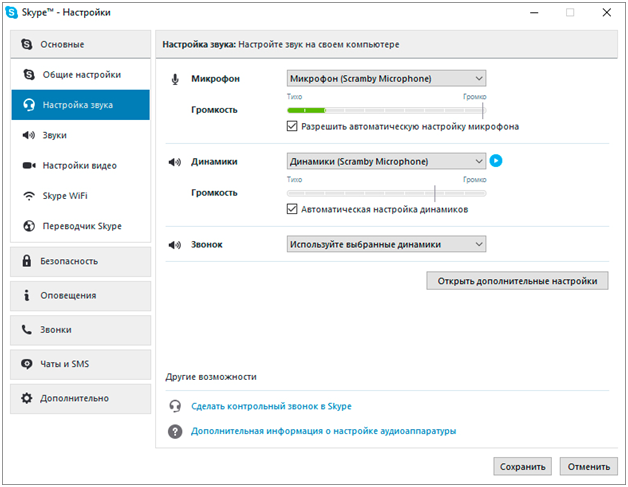Screen dimensions: 628x487
Task: Expand the Звонки section
Action: click(x=81, y=330)
